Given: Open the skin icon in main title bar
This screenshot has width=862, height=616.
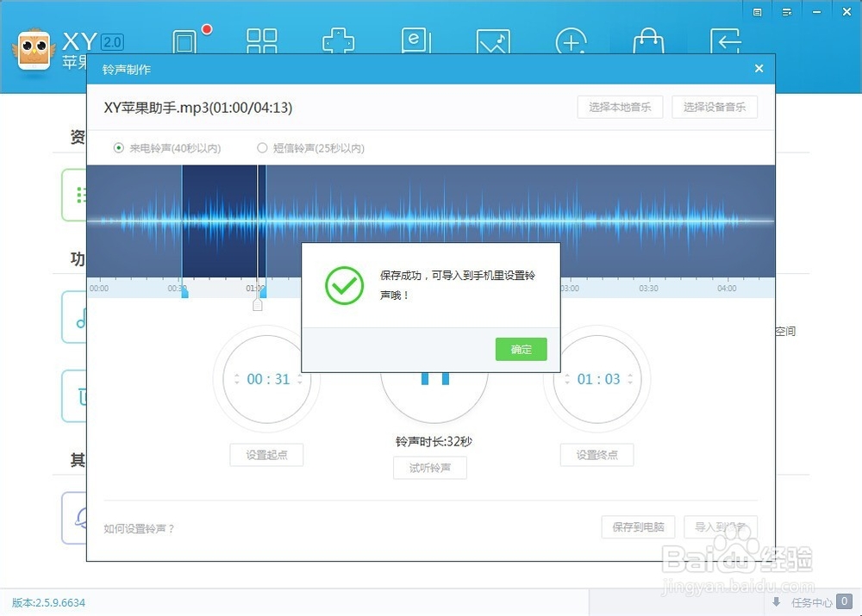Looking at the screenshot, I should pyautogui.click(x=757, y=12).
